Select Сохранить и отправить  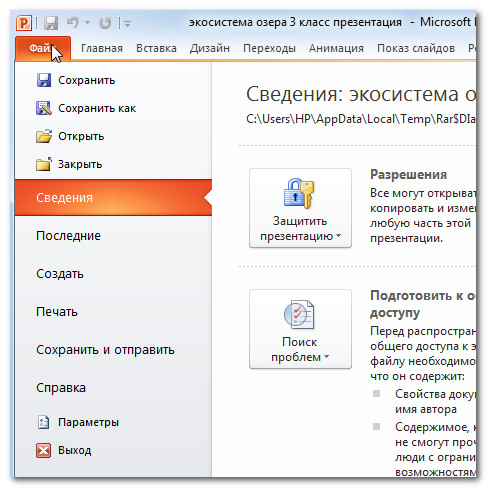[x=105, y=350]
